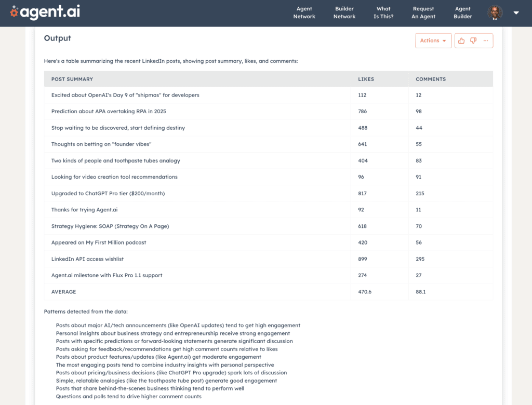
Task: Click the pattern about questions and polls
Action: click(x=129, y=397)
